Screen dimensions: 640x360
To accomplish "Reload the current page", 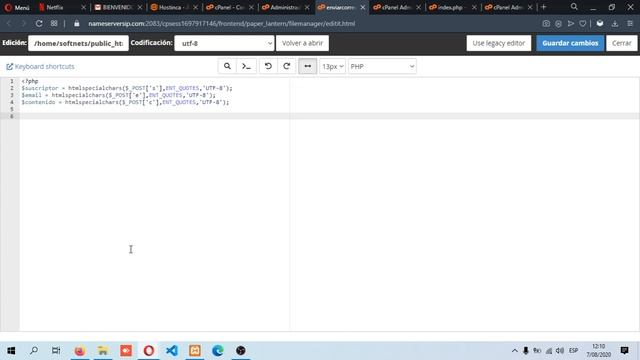I will pyautogui.click(x=39, y=24).
